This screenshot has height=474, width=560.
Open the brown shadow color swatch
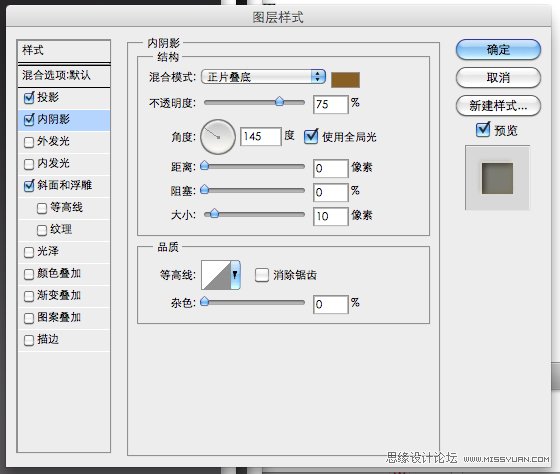[345, 80]
